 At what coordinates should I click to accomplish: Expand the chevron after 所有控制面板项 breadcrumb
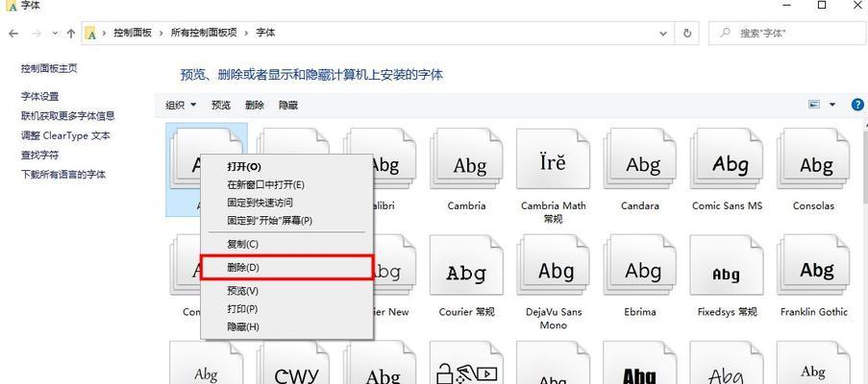[246, 34]
